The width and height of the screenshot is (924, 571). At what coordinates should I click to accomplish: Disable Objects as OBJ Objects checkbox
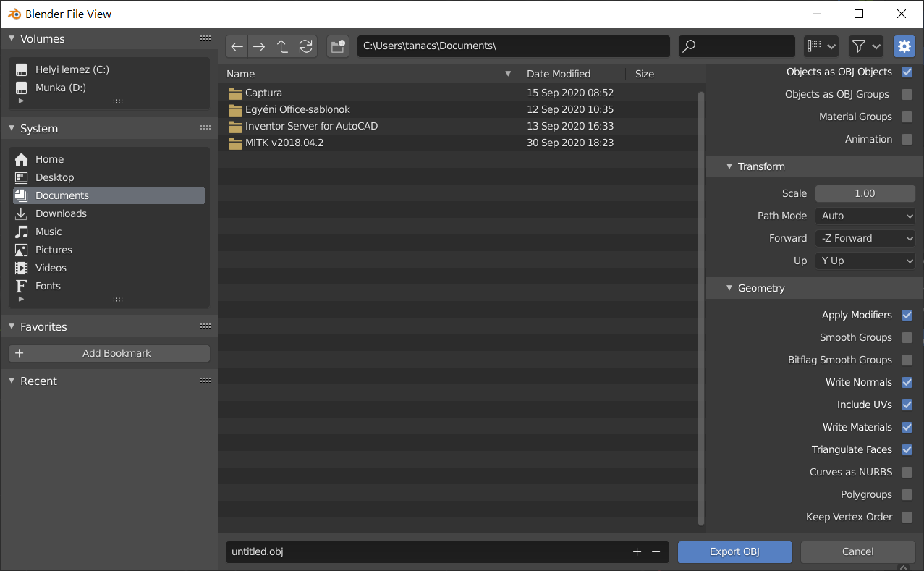(907, 72)
